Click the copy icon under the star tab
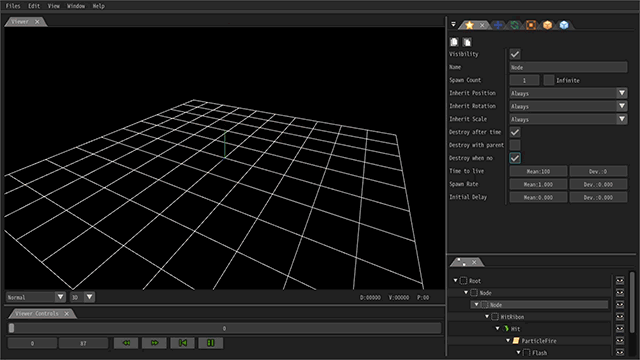 [x=454, y=42]
